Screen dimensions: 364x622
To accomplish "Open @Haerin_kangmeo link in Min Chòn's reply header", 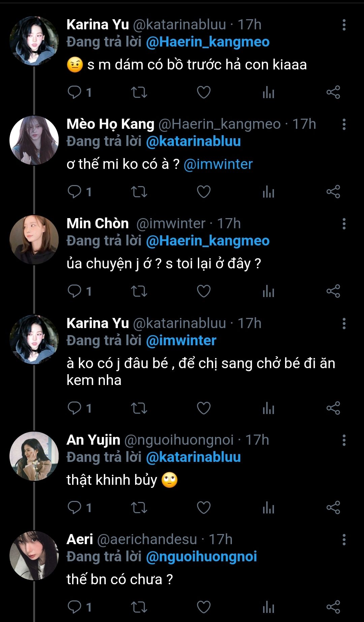I will (x=208, y=241).
